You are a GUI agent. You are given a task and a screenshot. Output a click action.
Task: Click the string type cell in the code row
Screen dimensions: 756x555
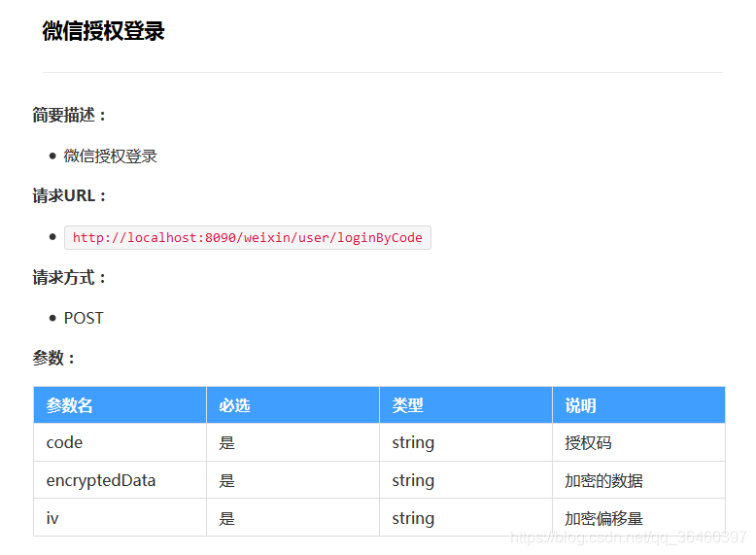pyautogui.click(x=465, y=442)
